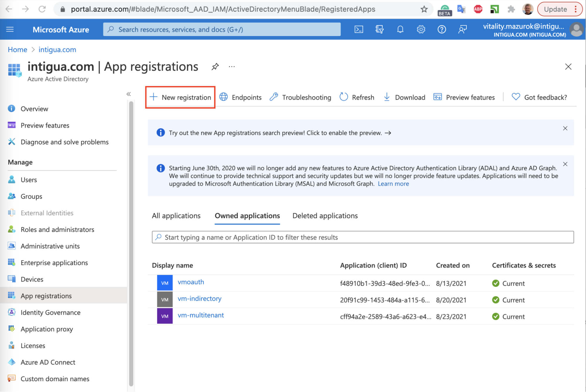Click the feedback person icon in header

tap(462, 29)
